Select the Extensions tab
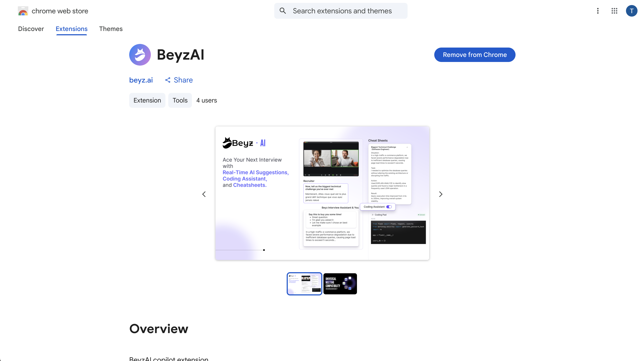The image size is (644, 361). coord(72,29)
